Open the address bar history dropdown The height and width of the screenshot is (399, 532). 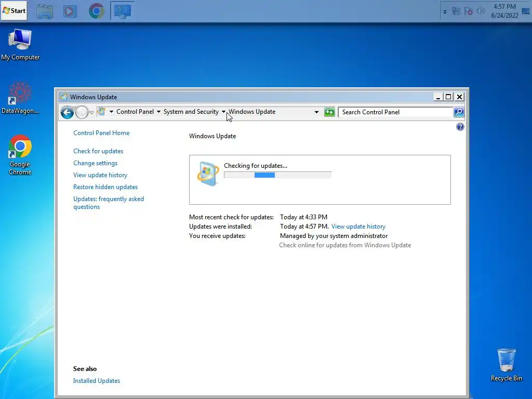tap(316, 112)
